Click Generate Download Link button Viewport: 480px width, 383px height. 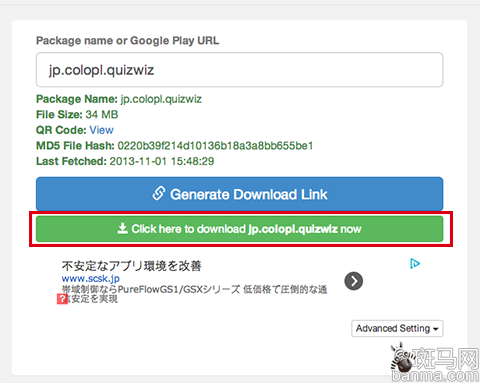pyautogui.click(x=239, y=194)
